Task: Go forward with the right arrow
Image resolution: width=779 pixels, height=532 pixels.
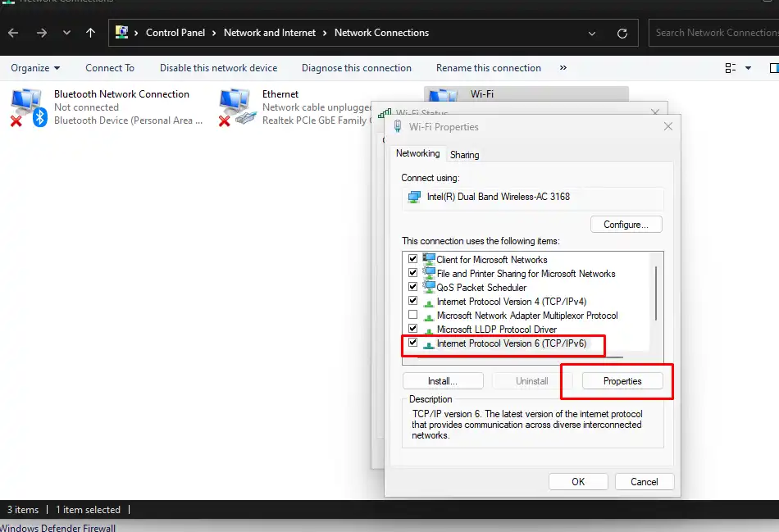Action: pyautogui.click(x=42, y=33)
